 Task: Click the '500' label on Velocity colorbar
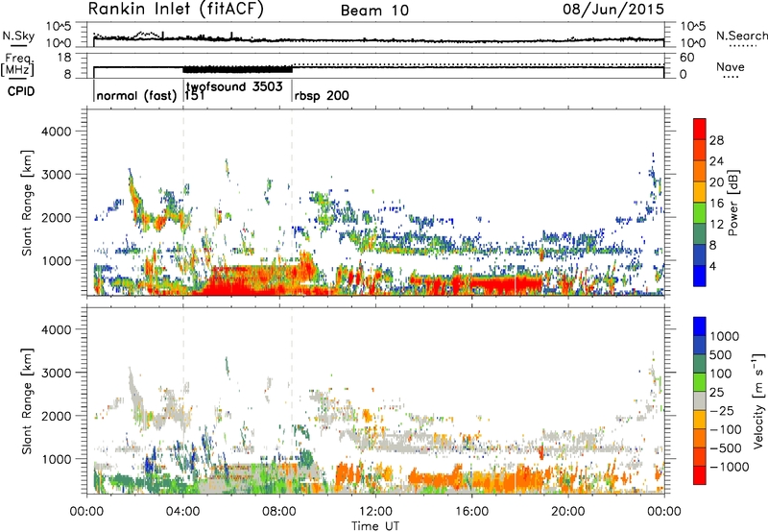coord(720,355)
